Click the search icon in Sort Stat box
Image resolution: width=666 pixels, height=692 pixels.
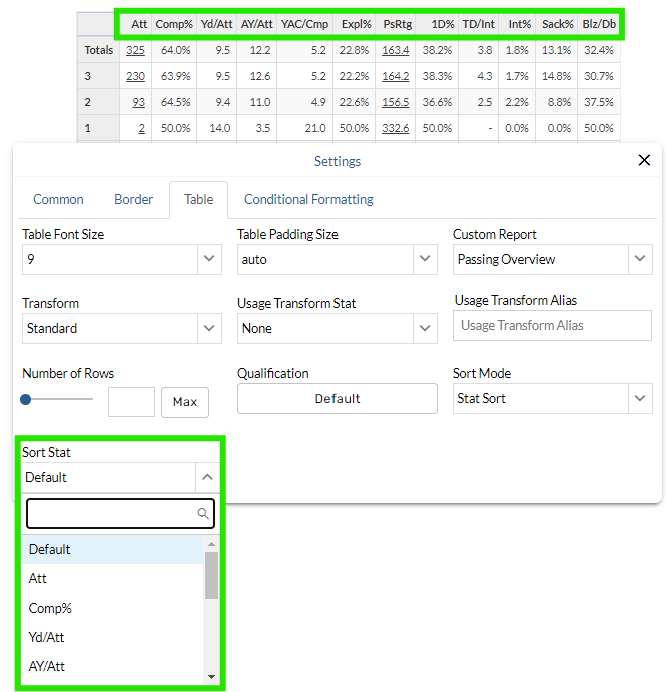pyautogui.click(x=203, y=514)
